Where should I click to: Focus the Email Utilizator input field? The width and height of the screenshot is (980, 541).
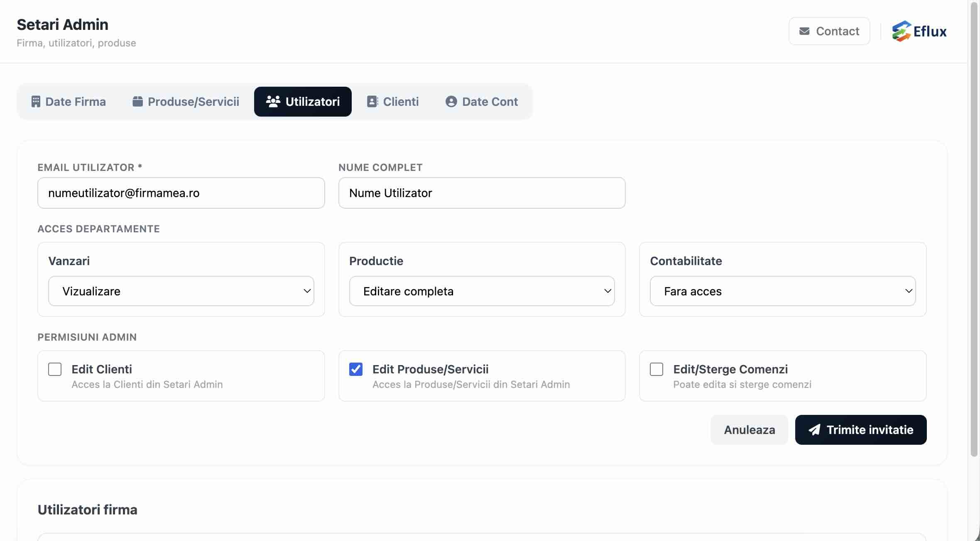(x=181, y=193)
